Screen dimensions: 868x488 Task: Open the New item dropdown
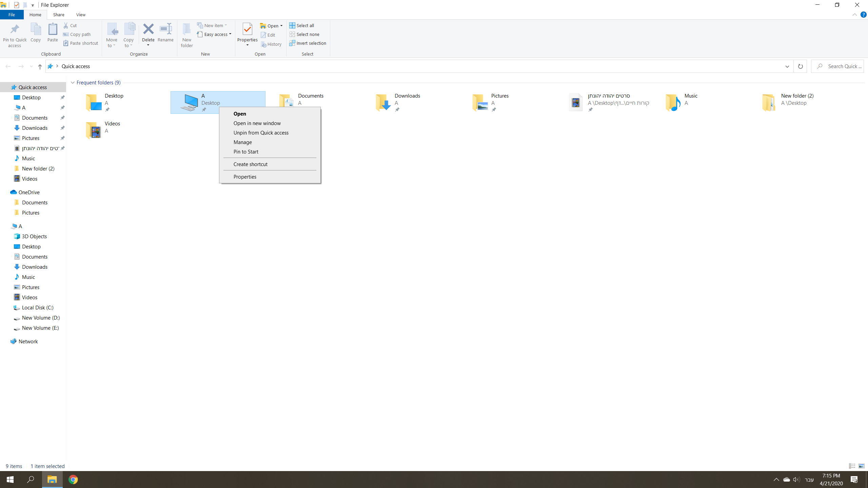click(212, 25)
